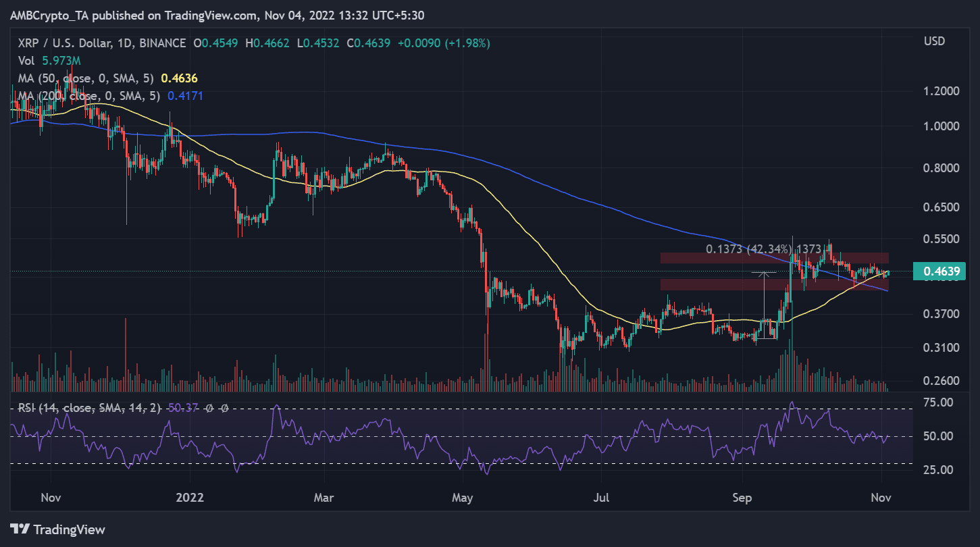This screenshot has width=980, height=547.
Task: Click the 25.00 RSI axis label
Action: tap(938, 469)
